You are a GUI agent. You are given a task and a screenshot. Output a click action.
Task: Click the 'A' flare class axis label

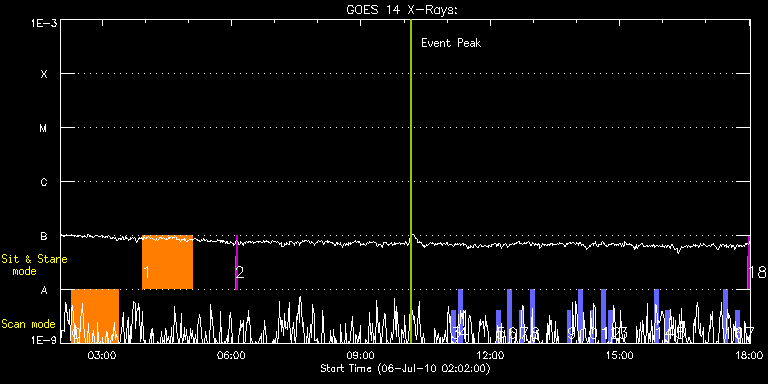click(44, 290)
